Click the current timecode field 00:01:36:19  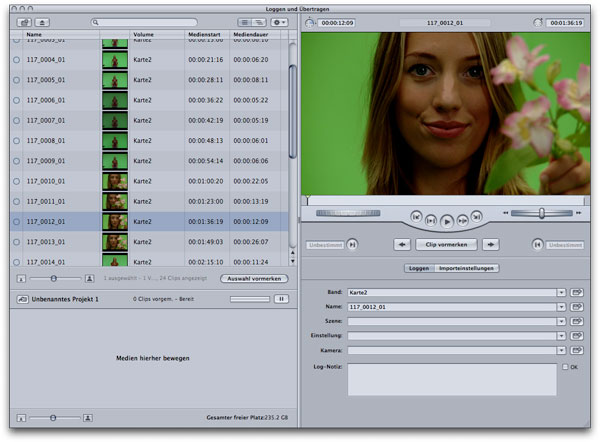[x=566, y=23]
